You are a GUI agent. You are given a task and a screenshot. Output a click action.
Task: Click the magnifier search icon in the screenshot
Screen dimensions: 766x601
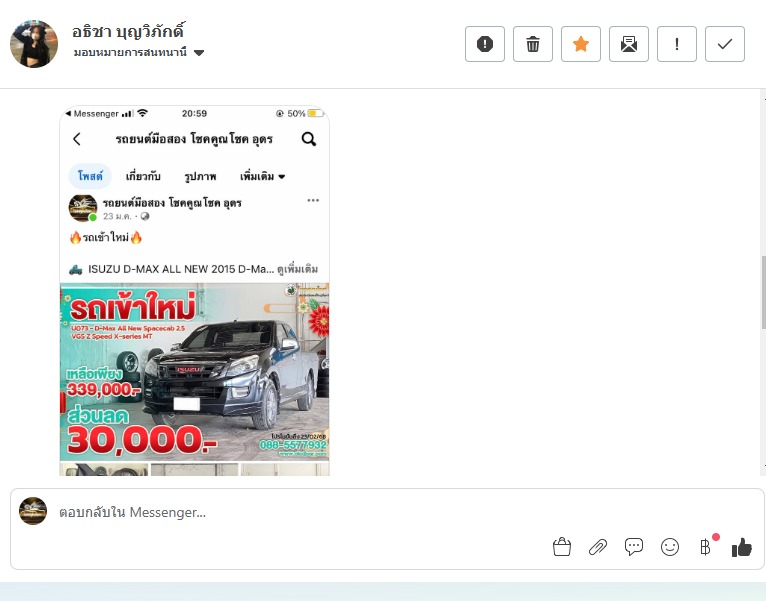pos(309,139)
